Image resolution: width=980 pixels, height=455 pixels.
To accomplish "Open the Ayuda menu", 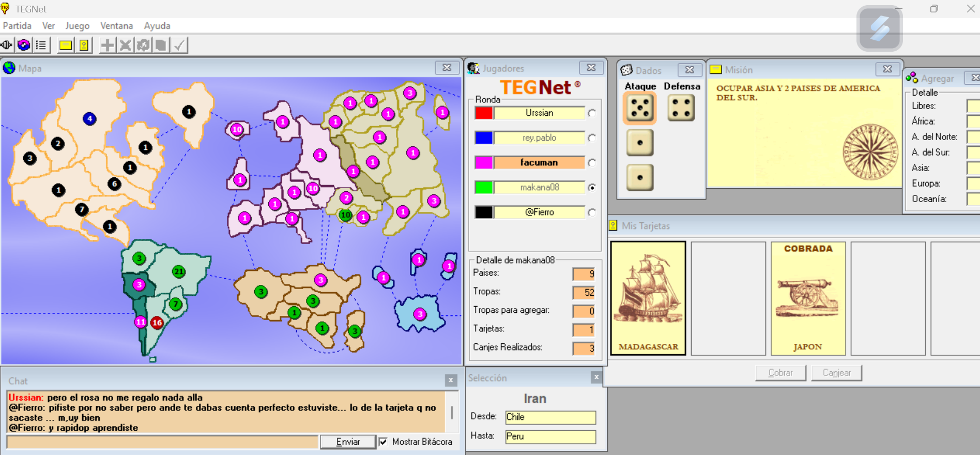I will point(157,25).
